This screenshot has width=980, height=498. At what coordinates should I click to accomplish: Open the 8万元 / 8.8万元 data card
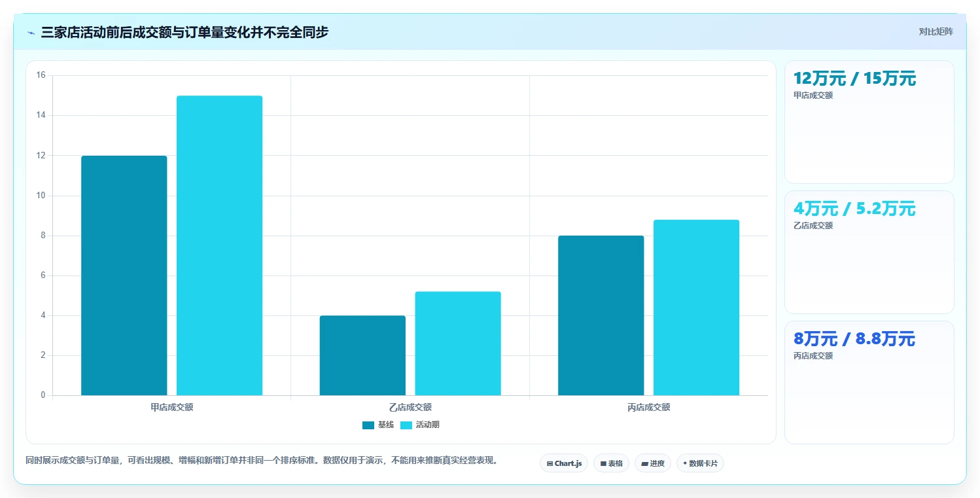(x=869, y=382)
